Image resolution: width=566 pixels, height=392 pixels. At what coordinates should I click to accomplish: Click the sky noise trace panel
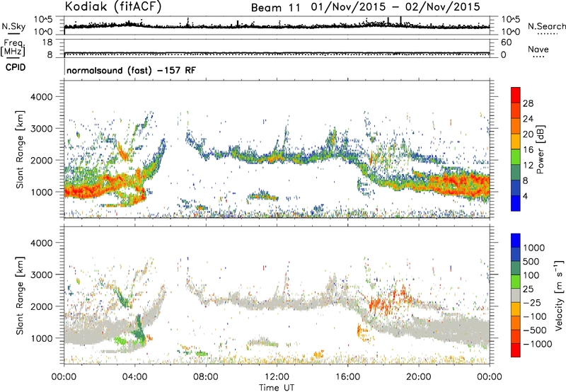pyautogui.click(x=277, y=25)
